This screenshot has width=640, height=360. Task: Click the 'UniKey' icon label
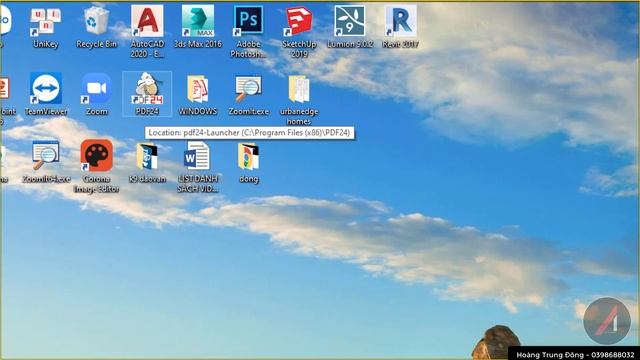pos(45,44)
